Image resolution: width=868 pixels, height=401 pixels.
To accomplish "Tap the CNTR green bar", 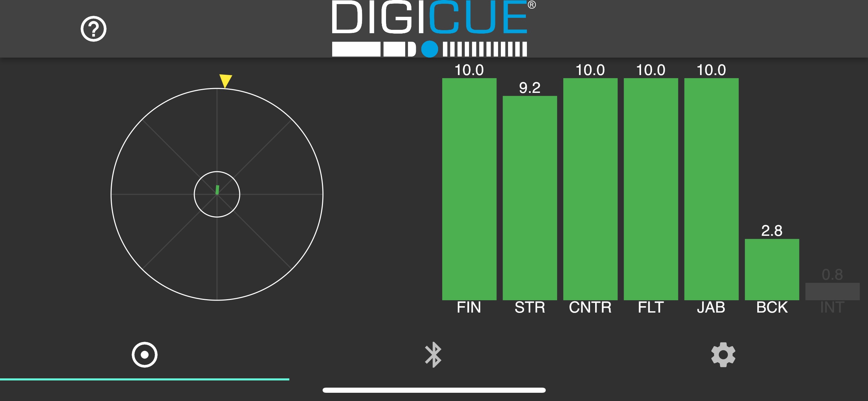I will 590,189.
